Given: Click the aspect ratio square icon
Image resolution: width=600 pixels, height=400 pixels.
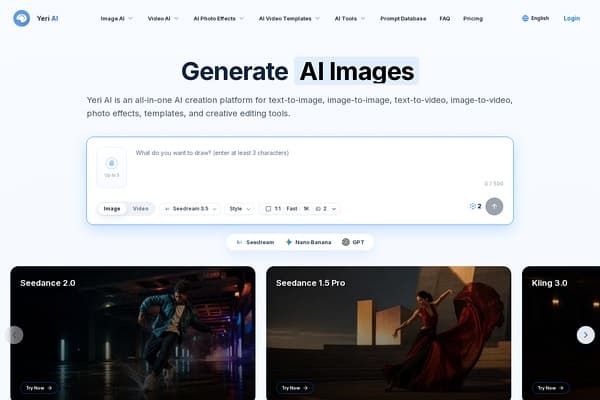Looking at the screenshot, I should (x=268, y=209).
